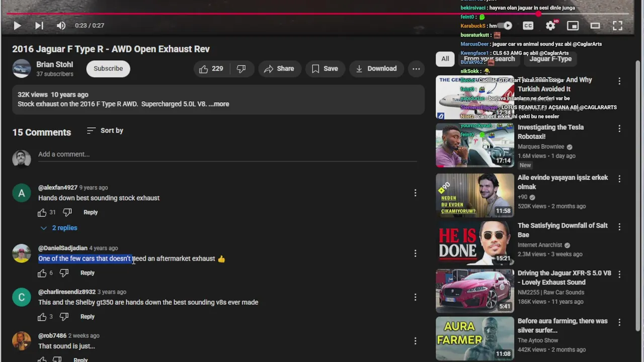Select From your search chip

tap(489, 59)
